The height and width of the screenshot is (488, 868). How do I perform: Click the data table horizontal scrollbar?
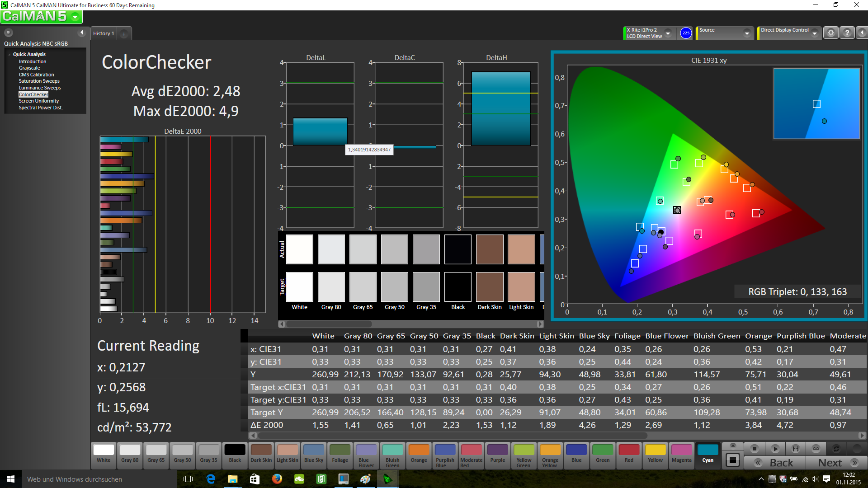point(452,436)
